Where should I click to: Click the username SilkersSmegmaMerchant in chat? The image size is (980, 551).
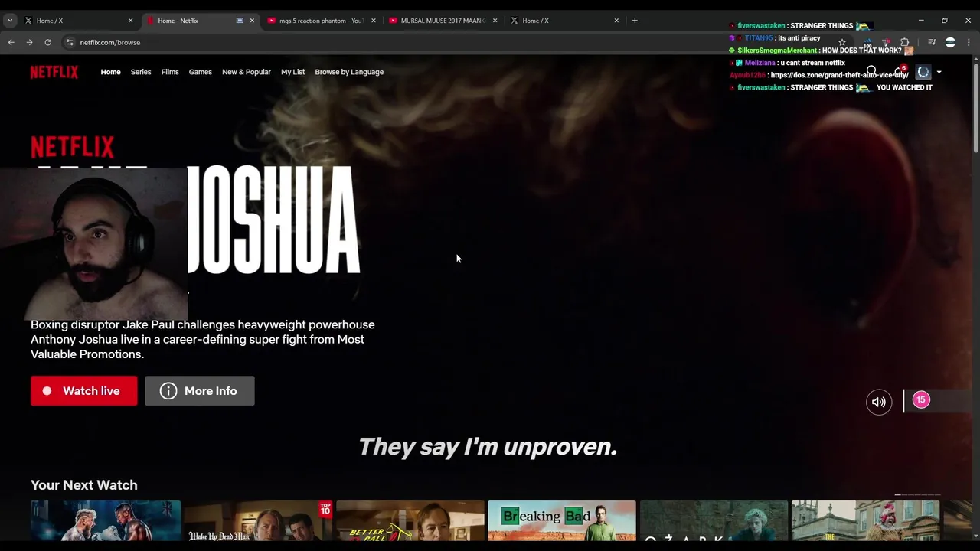tap(777, 51)
